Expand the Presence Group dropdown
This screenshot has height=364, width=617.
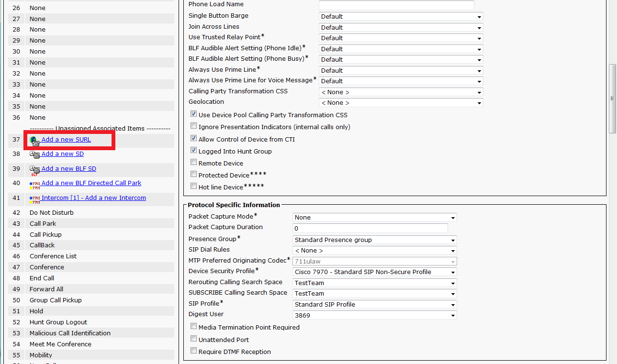374,240
